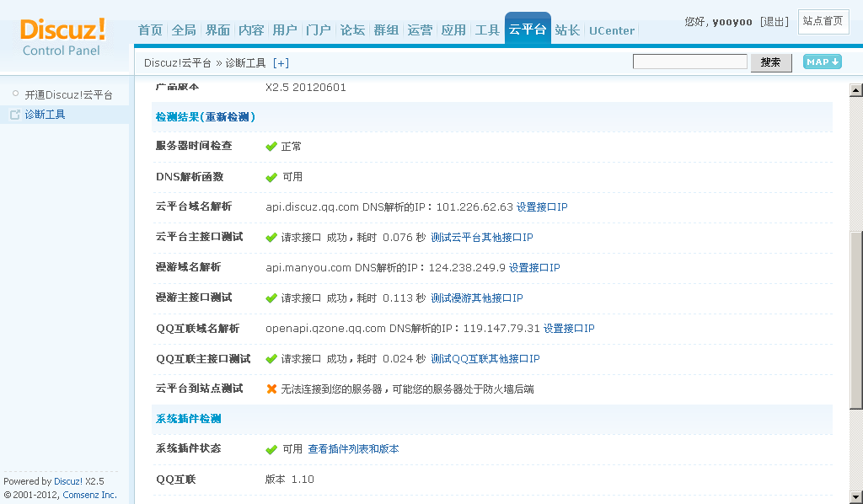Open the 界面 top menu
The width and height of the screenshot is (863, 504).
coord(218,30)
